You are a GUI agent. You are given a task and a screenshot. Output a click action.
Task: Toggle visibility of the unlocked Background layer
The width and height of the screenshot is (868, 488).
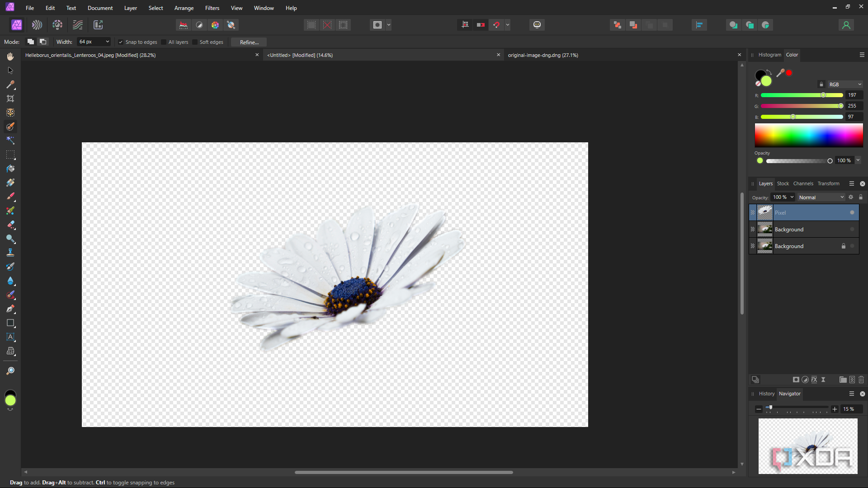click(852, 229)
